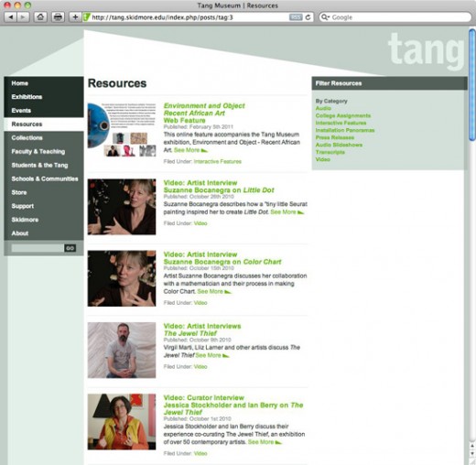
Task: Open The Jewel Thief Artist Interviews title
Action: (202, 330)
